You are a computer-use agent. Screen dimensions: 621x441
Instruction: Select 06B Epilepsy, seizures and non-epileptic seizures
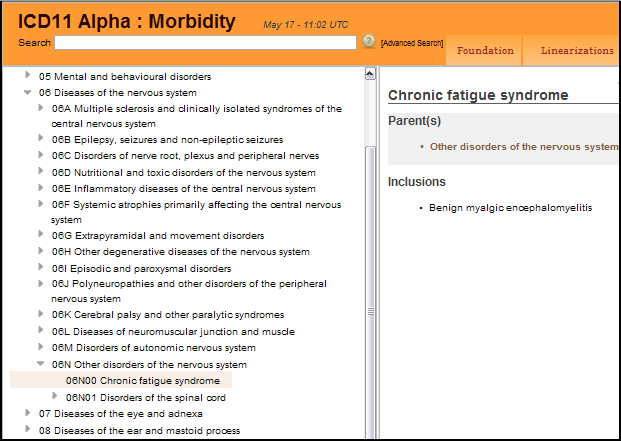coord(167,140)
